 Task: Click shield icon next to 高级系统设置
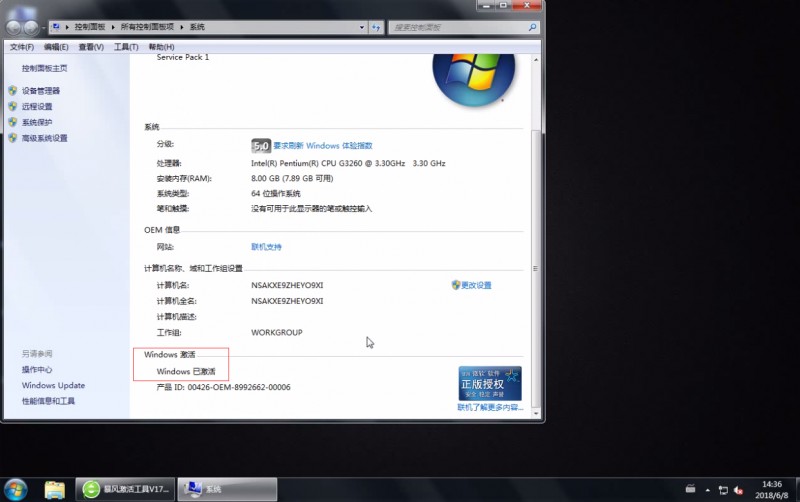(x=13, y=138)
